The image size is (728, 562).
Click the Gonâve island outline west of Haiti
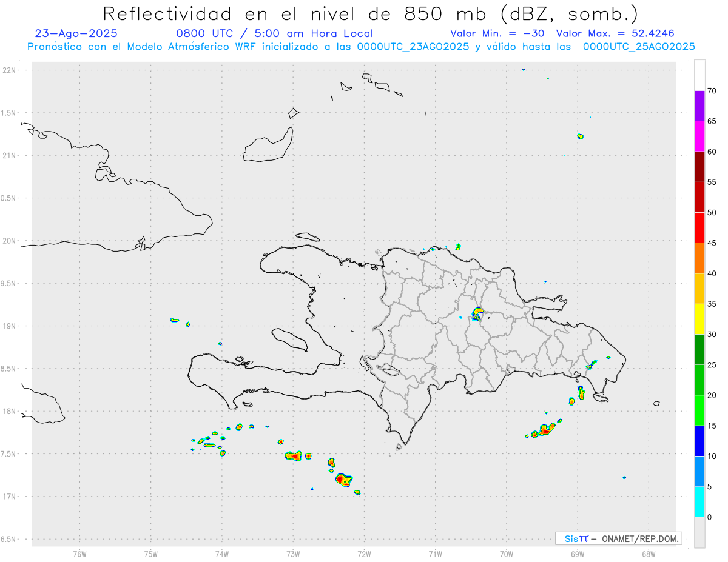[289, 340]
